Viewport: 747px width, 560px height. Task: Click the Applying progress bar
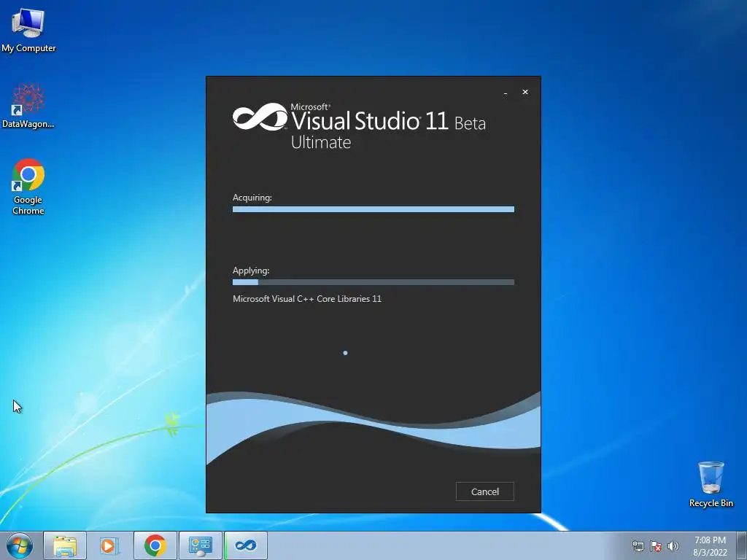pyautogui.click(x=373, y=282)
